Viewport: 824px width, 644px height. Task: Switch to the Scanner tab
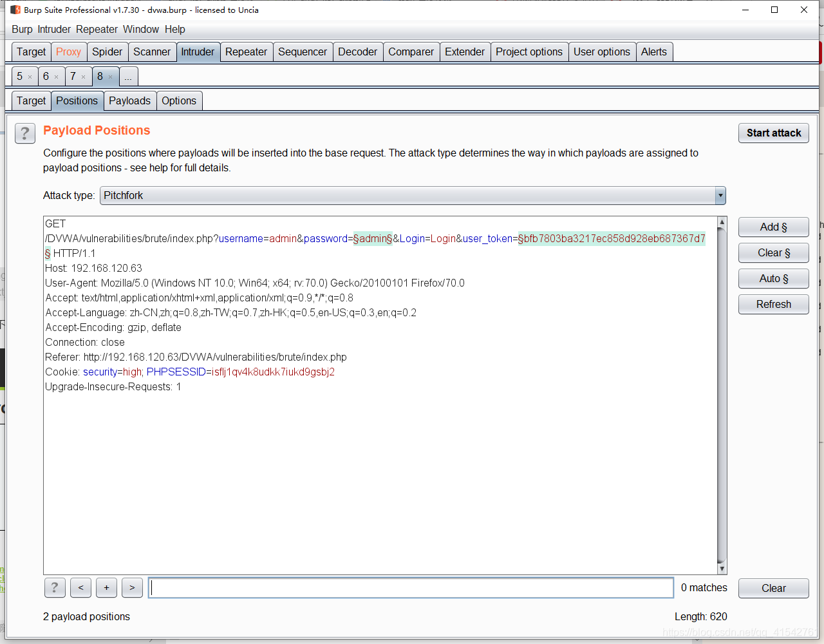click(152, 52)
